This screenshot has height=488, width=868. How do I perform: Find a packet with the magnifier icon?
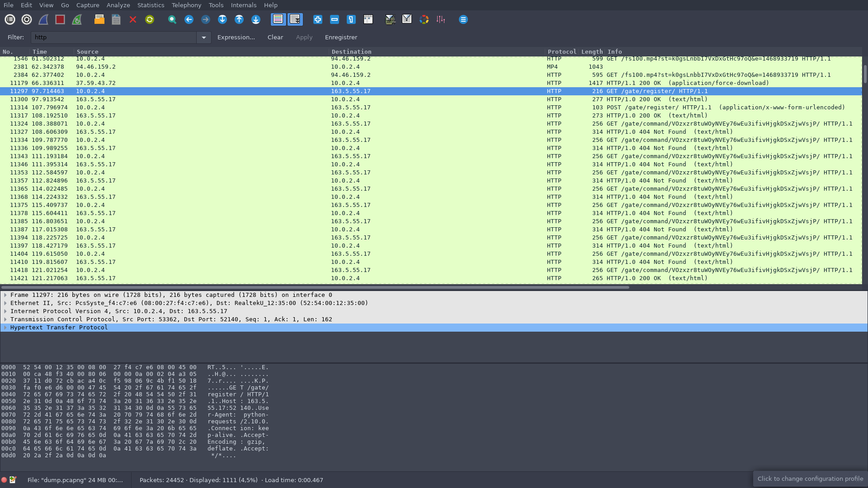(x=172, y=19)
